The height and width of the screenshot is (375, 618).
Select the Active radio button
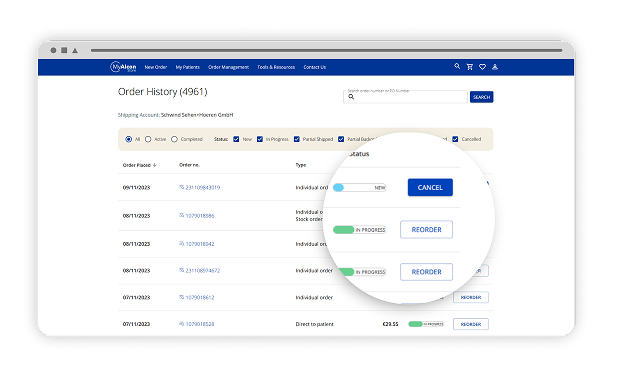point(148,139)
